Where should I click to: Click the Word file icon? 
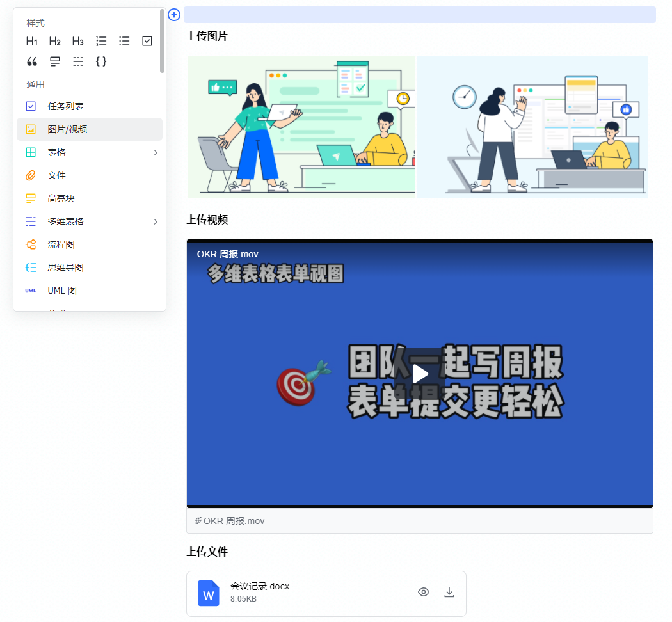(208, 593)
